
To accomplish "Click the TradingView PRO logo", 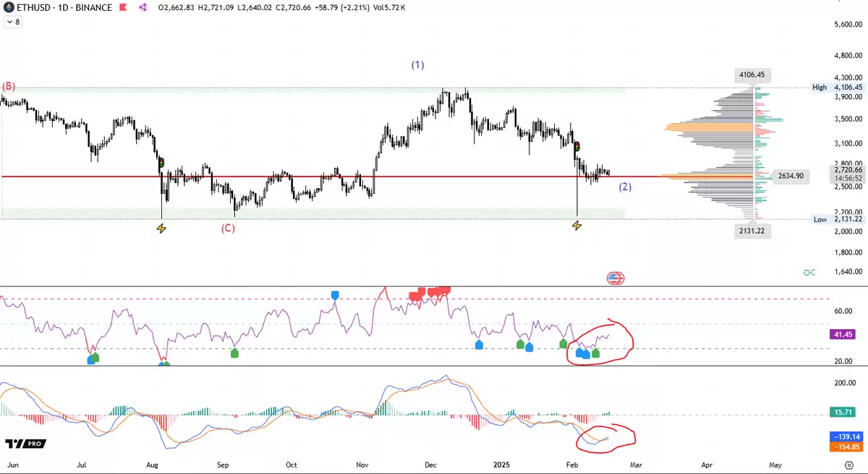I will [x=25, y=444].
